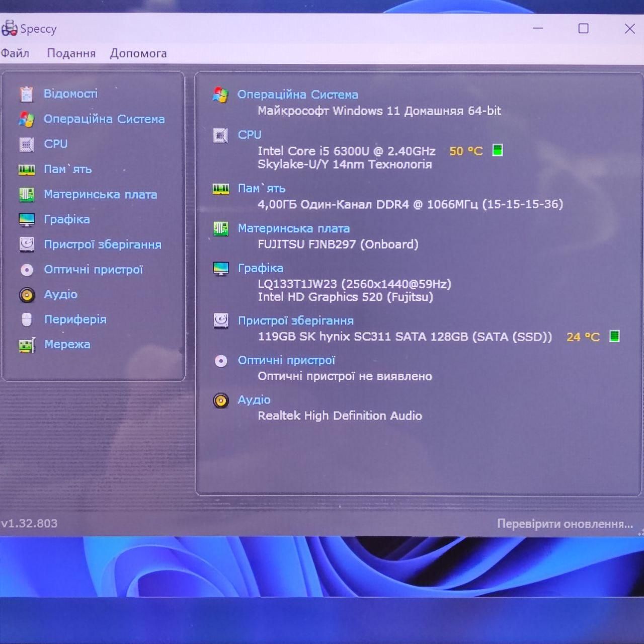Open the Файл menu
The width and height of the screenshot is (644, 644).
15,53
